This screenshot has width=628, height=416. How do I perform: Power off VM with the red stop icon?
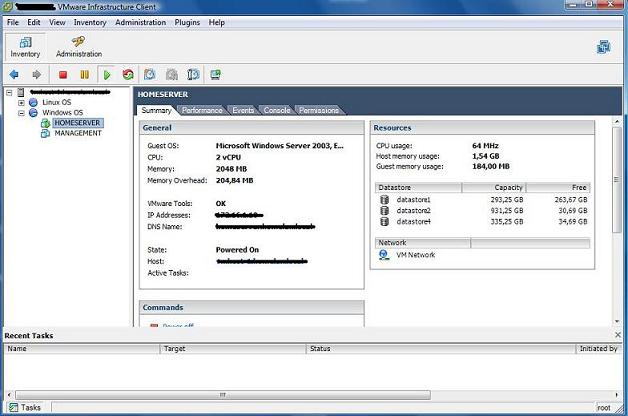(x=63, y=74)
